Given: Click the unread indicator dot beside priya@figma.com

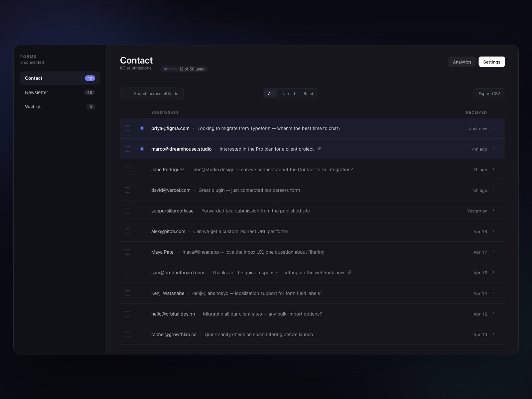Looking at the screenshot, I should point(142,128).
